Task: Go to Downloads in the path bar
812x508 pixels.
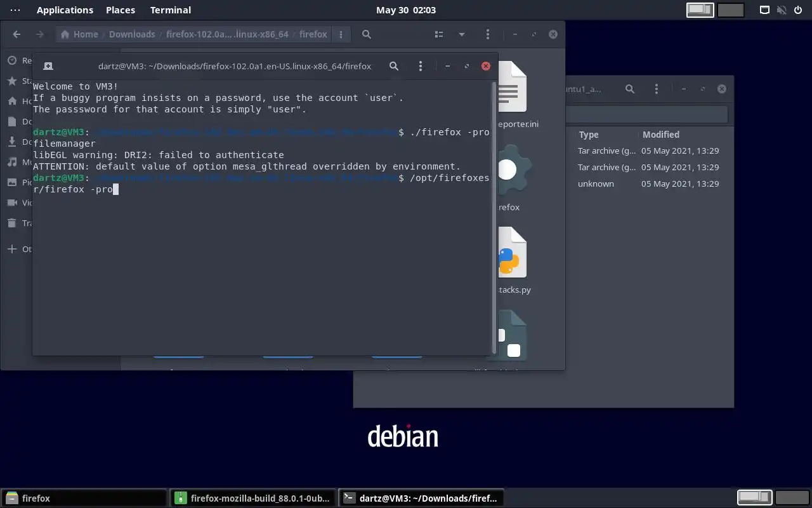Action: (132, 34)
